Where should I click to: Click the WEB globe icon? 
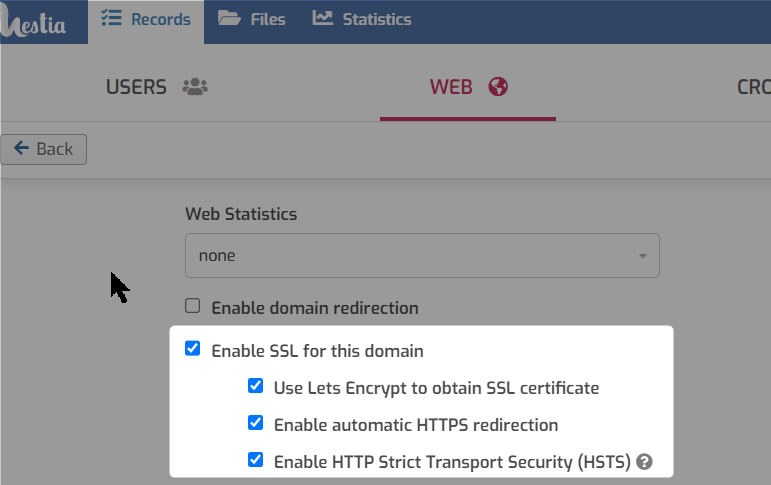click(498, 87)
